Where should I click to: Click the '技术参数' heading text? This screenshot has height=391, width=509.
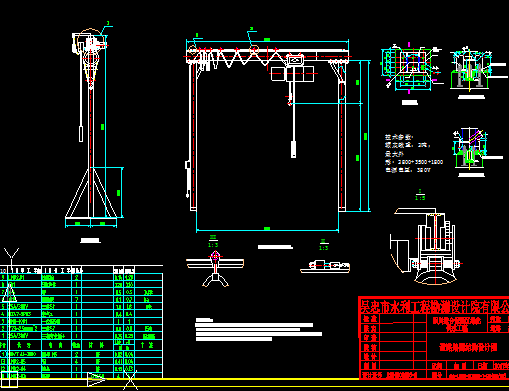click(399, 137)
